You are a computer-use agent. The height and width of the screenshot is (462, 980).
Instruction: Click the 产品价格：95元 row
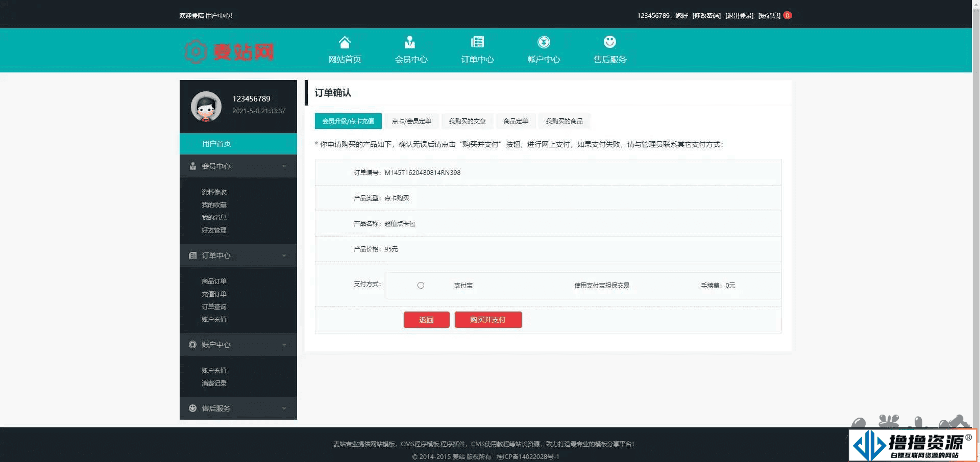[x=548, y=249]
